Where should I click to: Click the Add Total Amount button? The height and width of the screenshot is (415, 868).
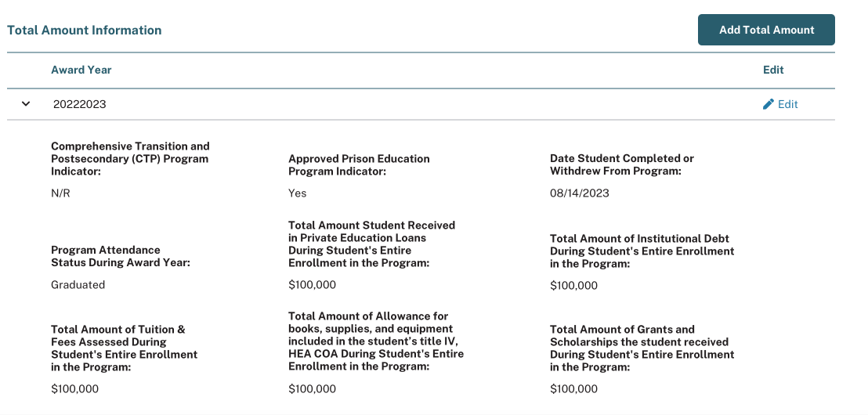[766, 30]
